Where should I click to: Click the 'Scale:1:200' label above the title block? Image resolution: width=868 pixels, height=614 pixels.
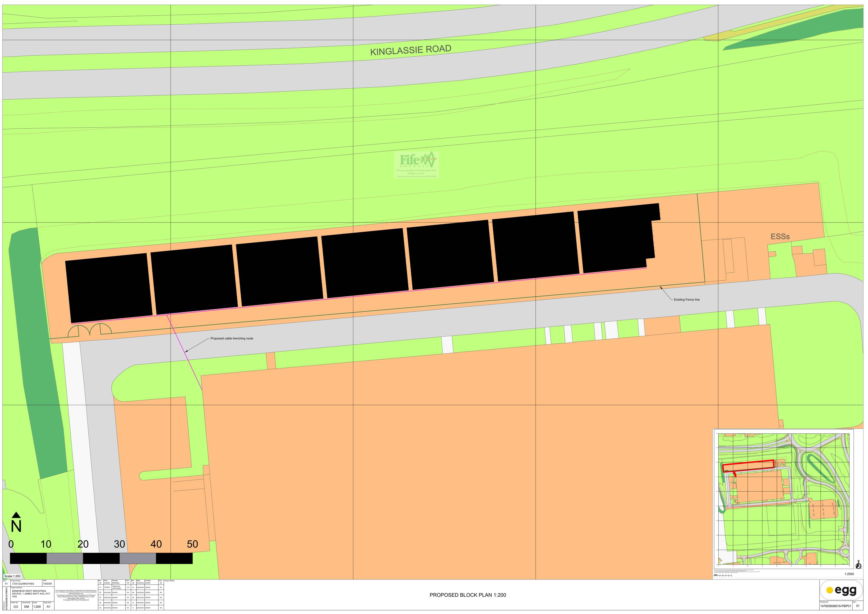(x=13, y=576)
